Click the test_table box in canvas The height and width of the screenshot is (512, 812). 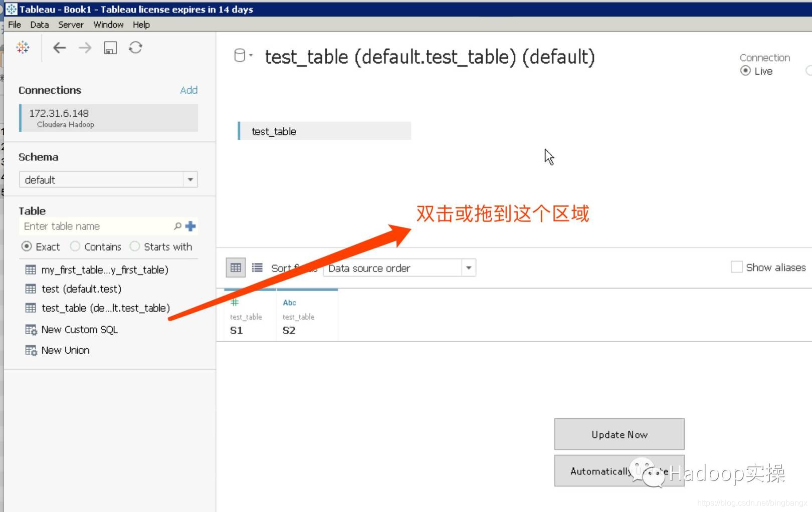(324, 131)
